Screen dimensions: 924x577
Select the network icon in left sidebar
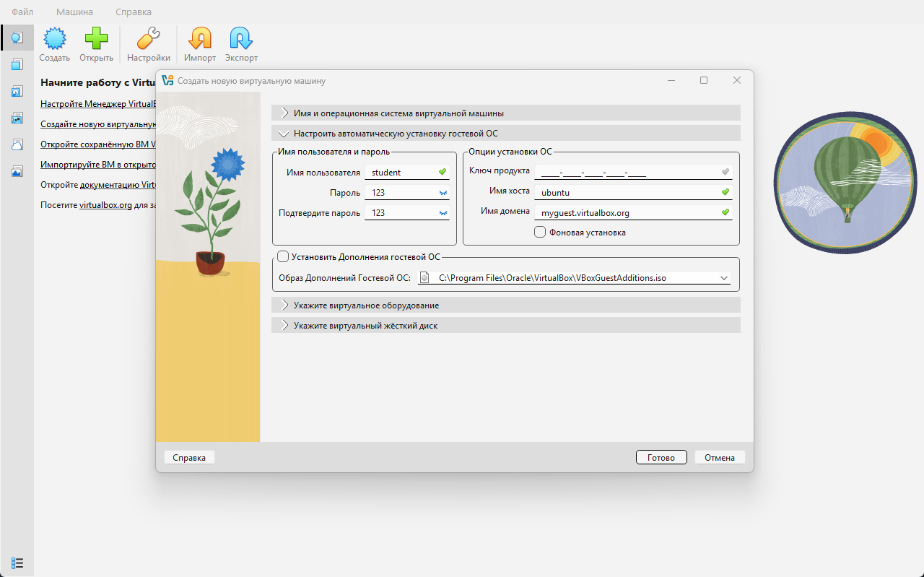coord(17,118)
